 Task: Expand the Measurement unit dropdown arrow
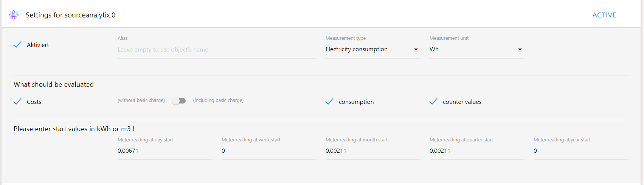tap(520, 50)
